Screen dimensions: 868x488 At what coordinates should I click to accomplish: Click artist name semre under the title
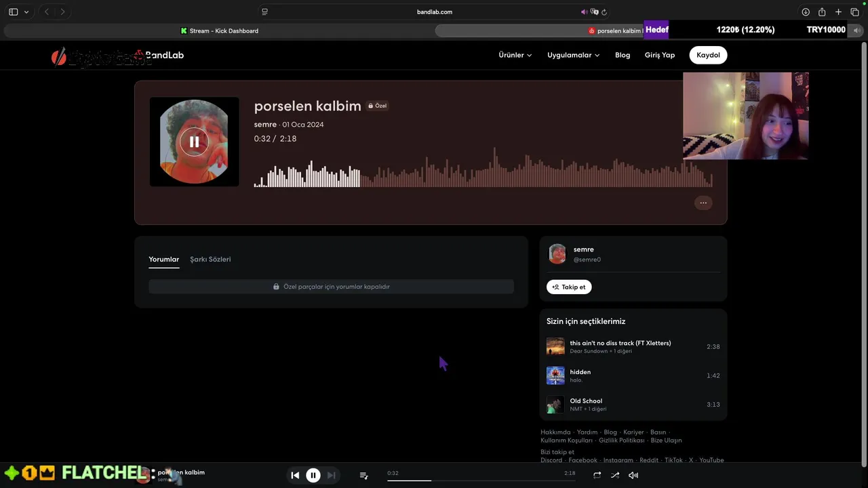tap(265, 125)
